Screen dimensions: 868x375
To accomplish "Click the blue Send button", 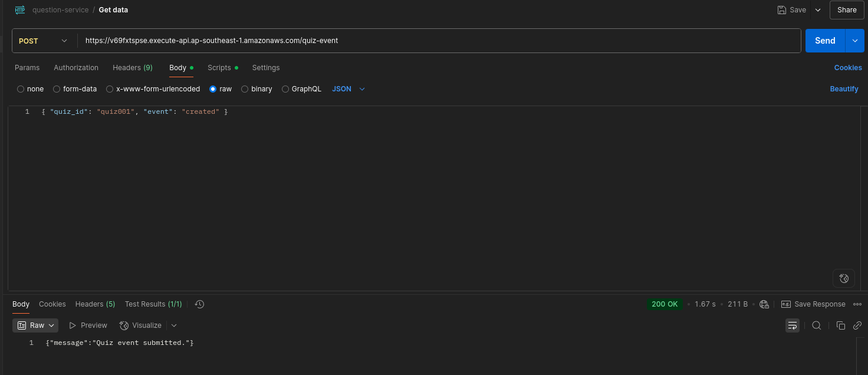I will [825, 41].
